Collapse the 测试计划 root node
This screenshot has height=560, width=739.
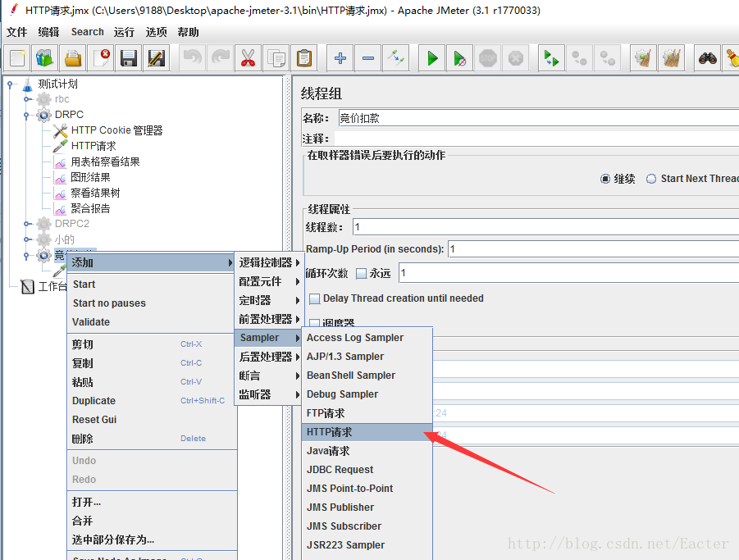[9, 84]
